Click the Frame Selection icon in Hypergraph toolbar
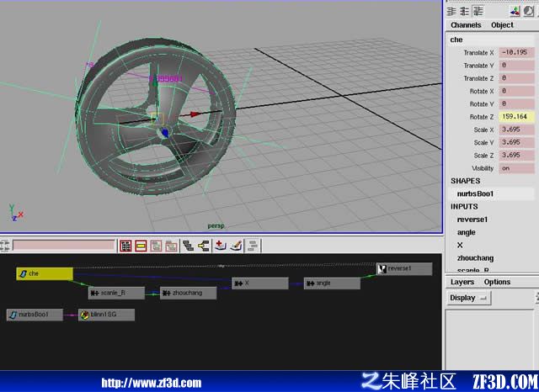Image resolution: width=539 pixels, height=392 pixels. [141, 246]
